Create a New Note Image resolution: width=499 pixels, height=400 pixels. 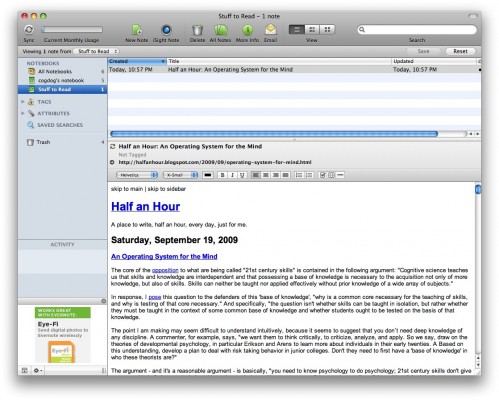(137, 30)
